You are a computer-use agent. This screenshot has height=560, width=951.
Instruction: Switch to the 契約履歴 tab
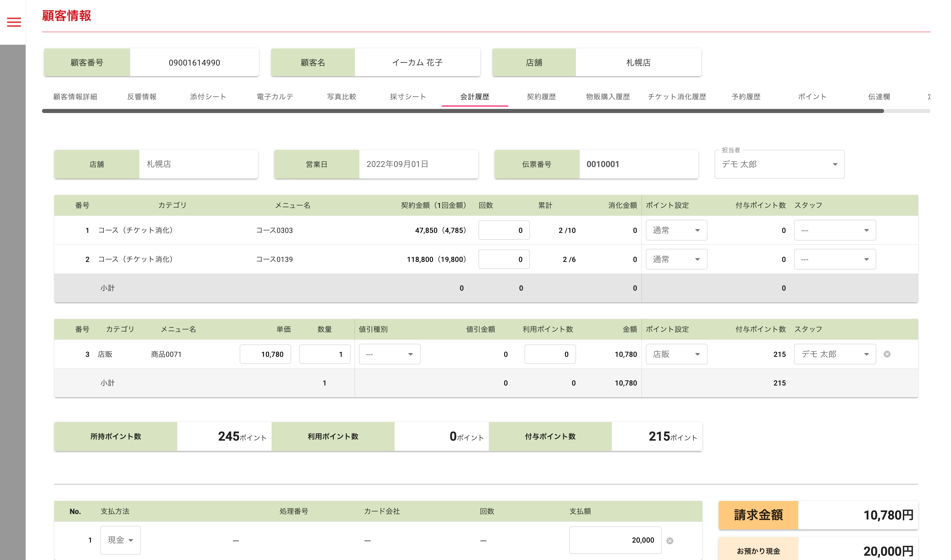click(x=541, y=97)
